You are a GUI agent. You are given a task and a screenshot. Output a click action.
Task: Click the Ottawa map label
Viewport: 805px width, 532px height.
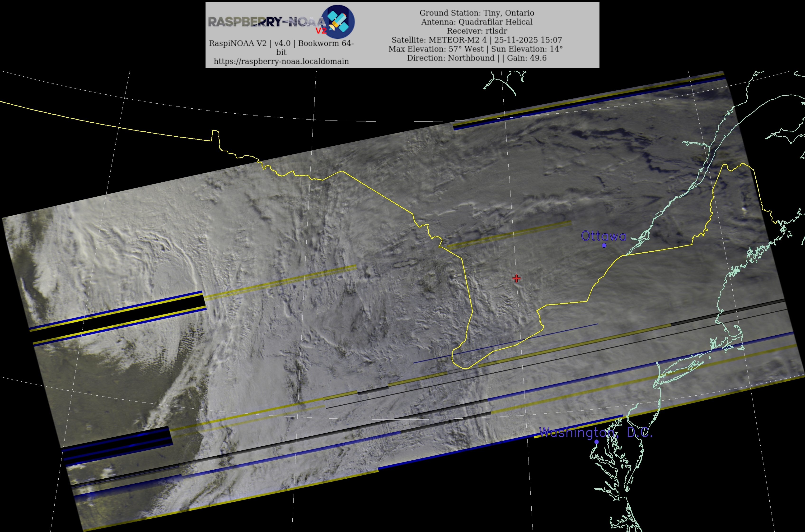[x=603, y=236]
